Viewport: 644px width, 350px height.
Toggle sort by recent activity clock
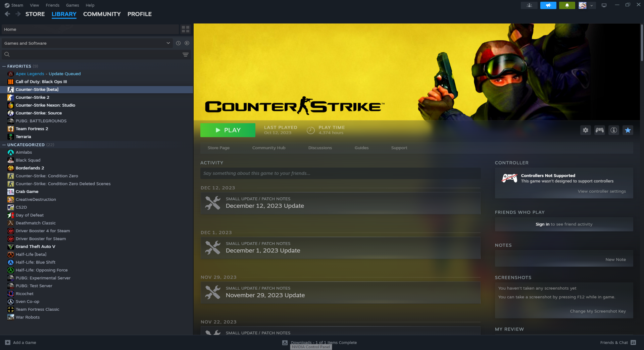(x=178, y=43)
